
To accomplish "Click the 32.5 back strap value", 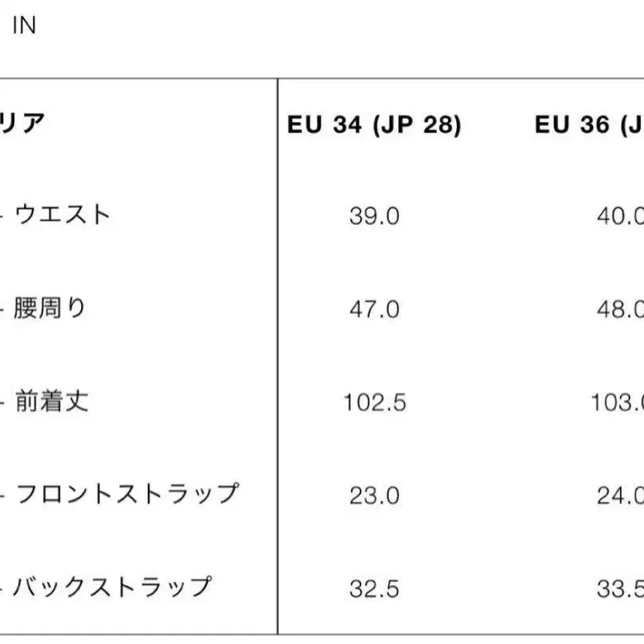I will coord(374,589).
